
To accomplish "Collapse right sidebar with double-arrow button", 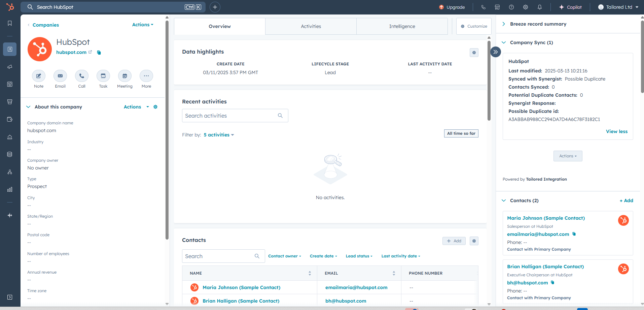I will click(496, 52).
